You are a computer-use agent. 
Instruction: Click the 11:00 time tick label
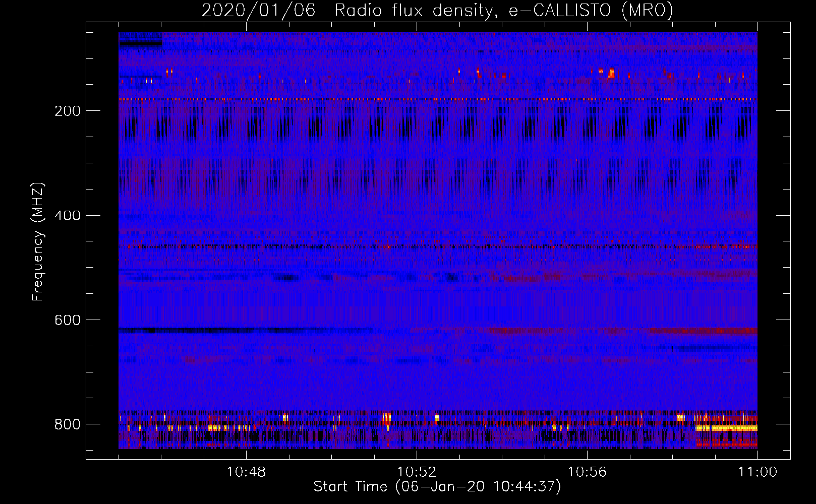point(757,472)
